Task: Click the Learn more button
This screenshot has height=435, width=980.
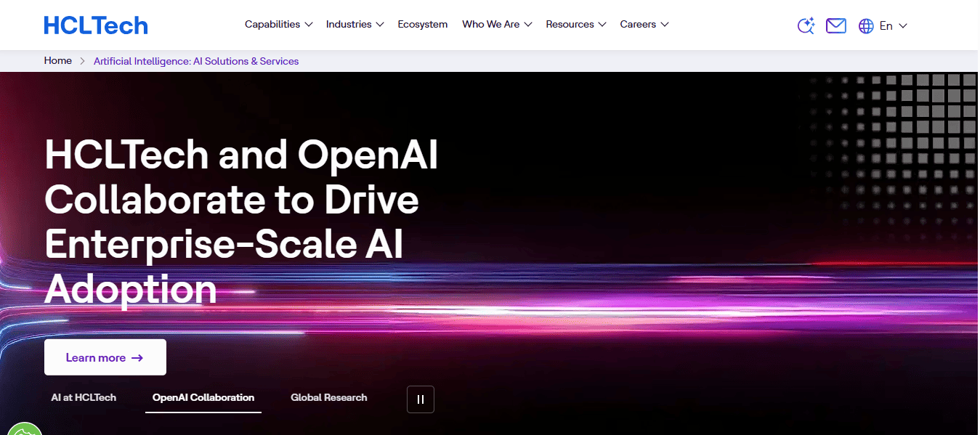Action: pyautogui.click(x=105, y=357)
